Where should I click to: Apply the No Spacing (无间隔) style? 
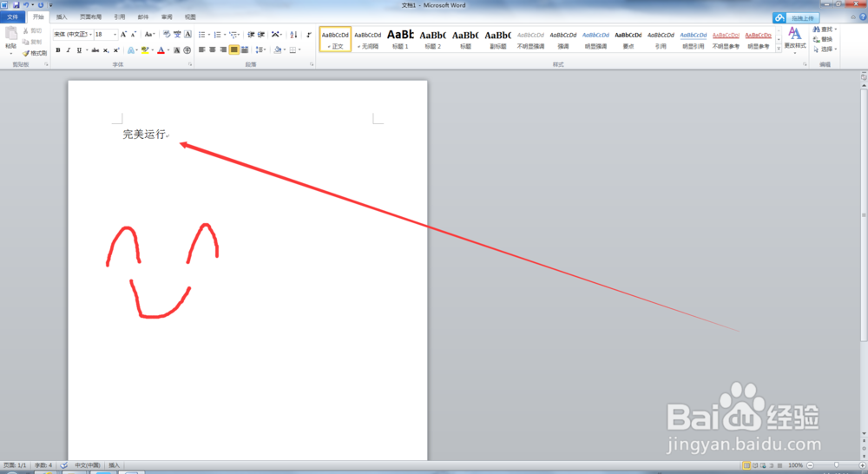[x=367, y=39]
